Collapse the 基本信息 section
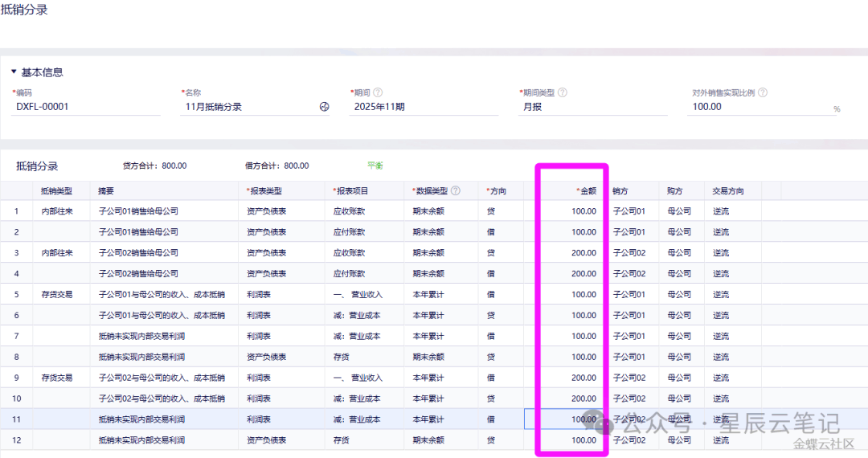 (14, 72)
